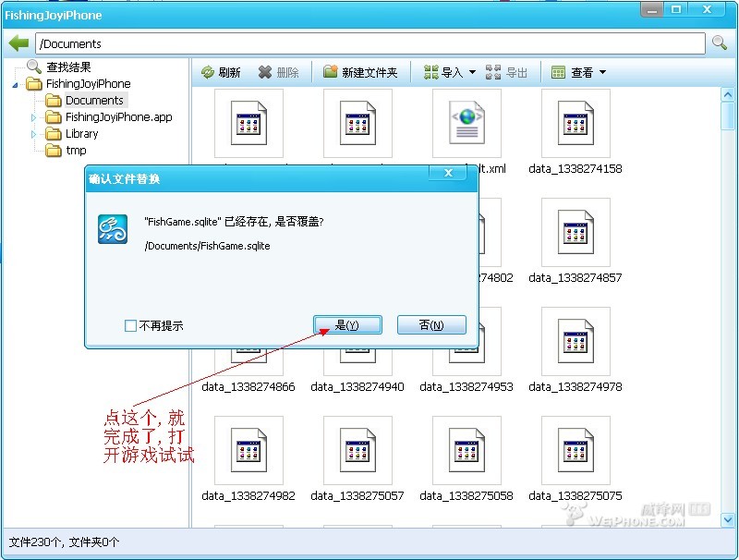Click 否(N) to cancel overwrite

coord(431,325)
